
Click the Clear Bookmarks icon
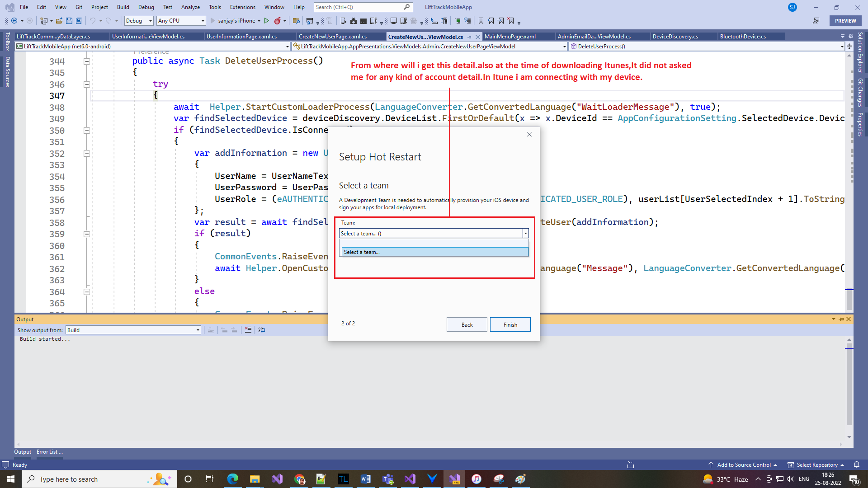511,21
